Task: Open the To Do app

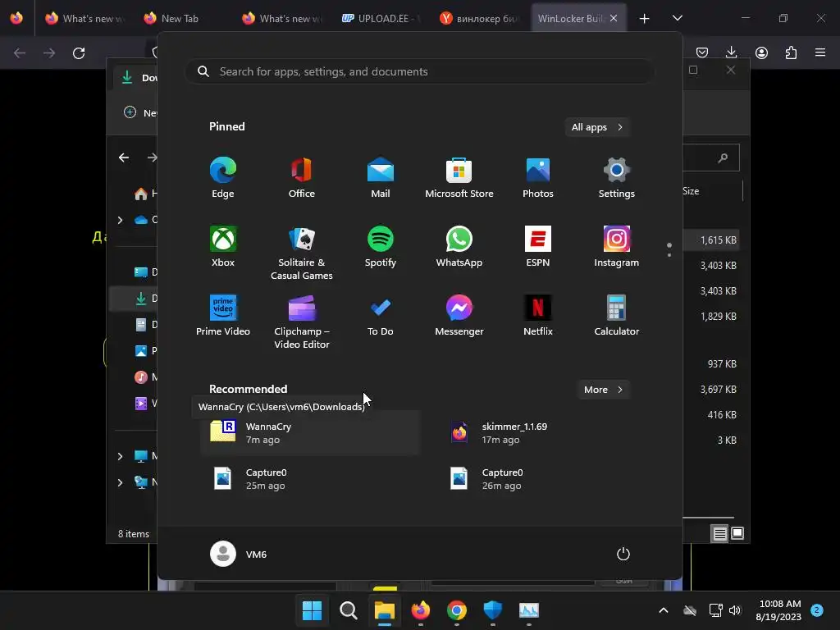Action: [381, 316]
